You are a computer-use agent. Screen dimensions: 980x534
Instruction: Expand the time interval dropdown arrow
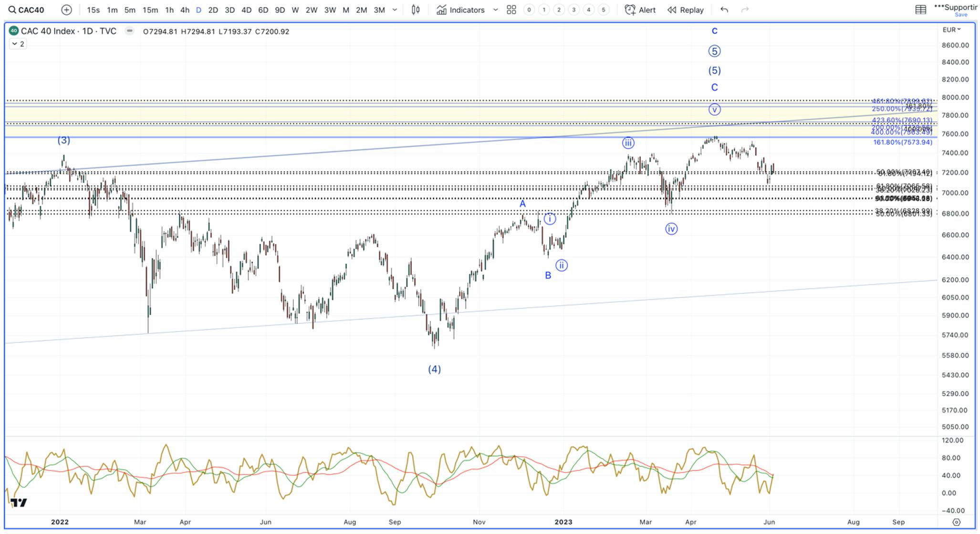(395, 10)
